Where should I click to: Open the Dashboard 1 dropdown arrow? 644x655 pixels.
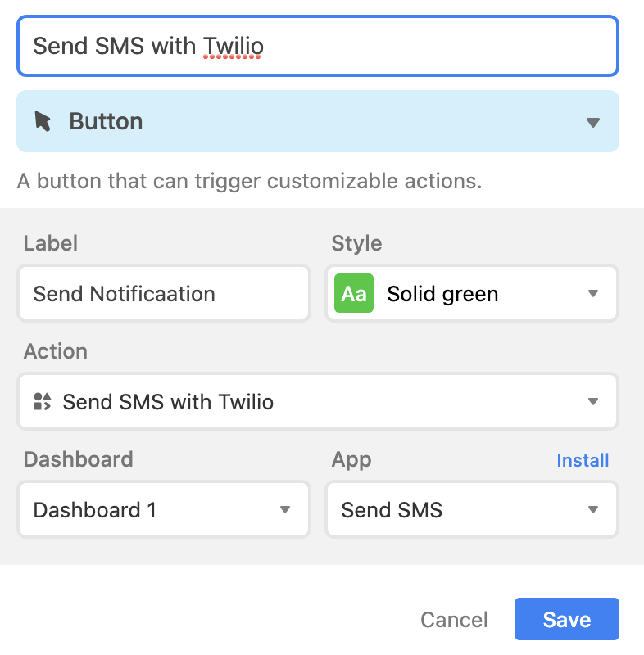pyautogui.click(x=285, y=509)
